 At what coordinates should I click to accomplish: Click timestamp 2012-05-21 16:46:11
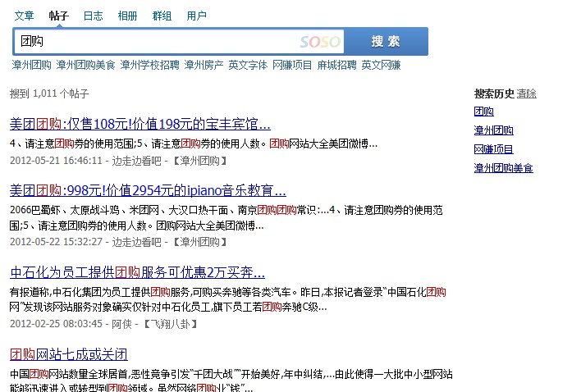(x=56, y=161)
